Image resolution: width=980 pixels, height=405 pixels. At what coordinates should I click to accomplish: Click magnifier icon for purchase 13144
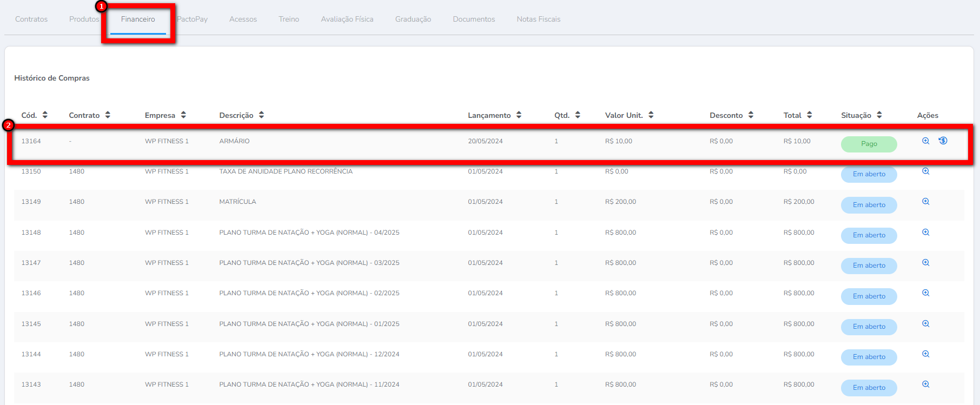925,354
